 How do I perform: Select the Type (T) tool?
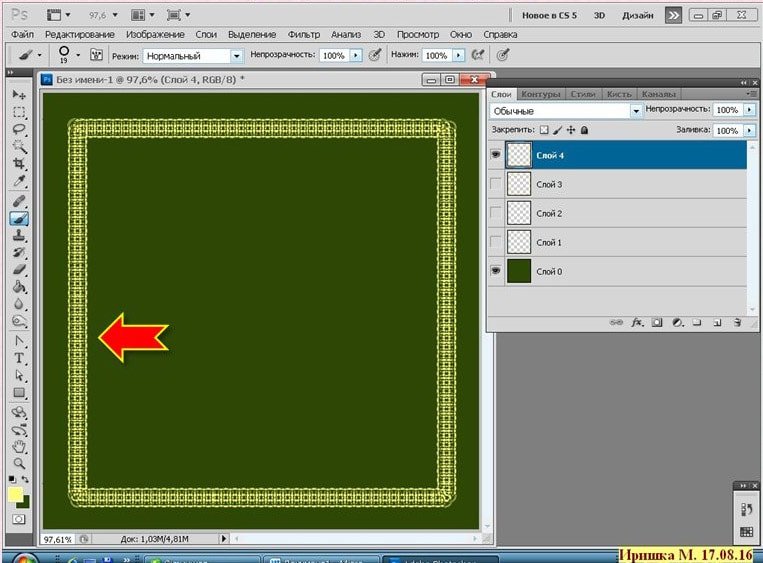click(19, 358)
